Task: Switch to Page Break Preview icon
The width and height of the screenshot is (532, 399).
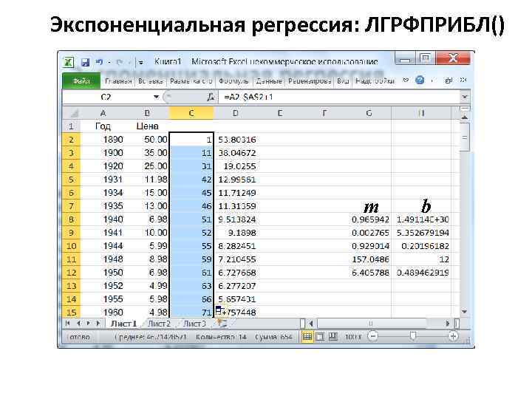Action: click(x=332, y=337)
